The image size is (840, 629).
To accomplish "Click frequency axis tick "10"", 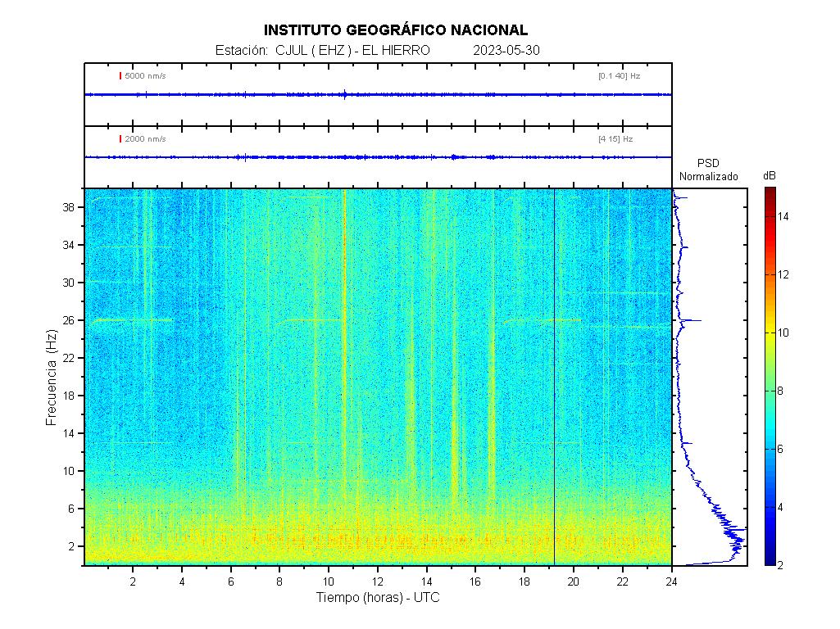I will pos(69,472).
